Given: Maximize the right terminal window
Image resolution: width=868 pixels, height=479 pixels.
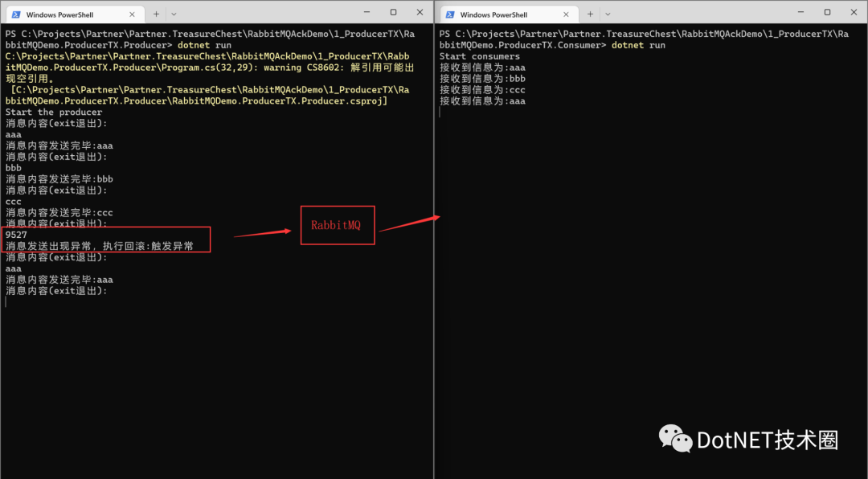Looking at the screenshot, I should (827, 12).
